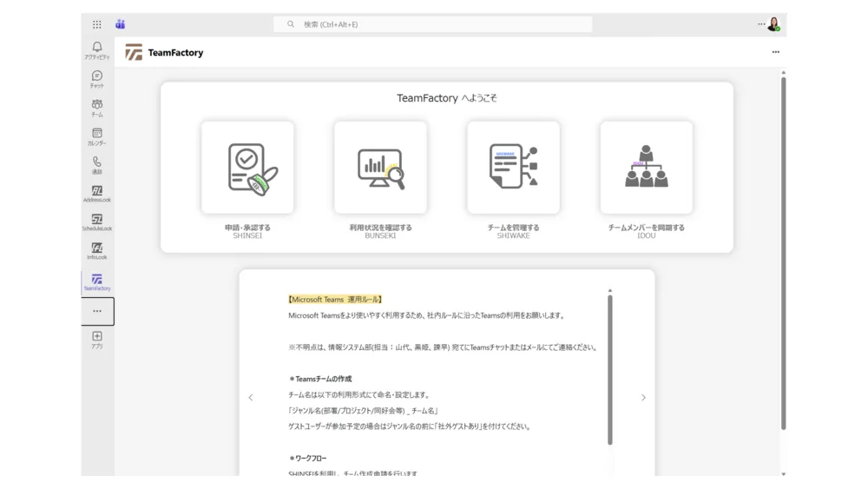Open Calendar in the sidebar

click(x=97, y=136)
